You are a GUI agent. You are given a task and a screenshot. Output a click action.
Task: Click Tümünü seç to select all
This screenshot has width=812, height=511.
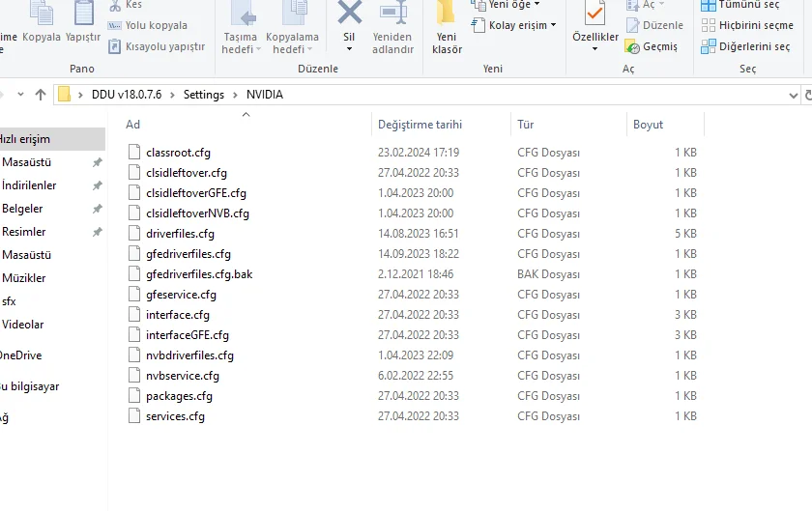[x=740, y=5]
